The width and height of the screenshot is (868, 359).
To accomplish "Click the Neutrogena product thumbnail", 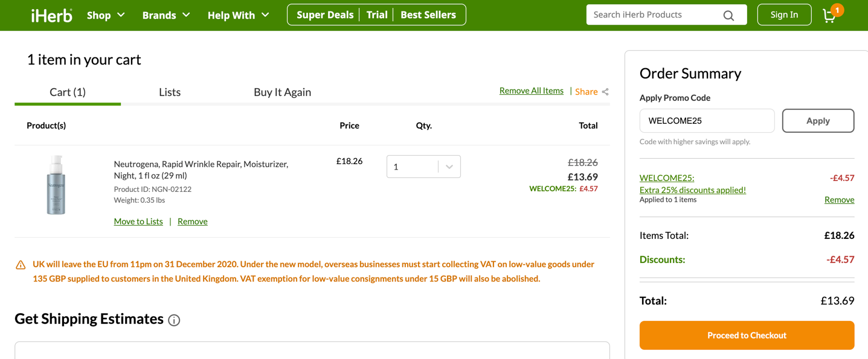I will (56, 185).
